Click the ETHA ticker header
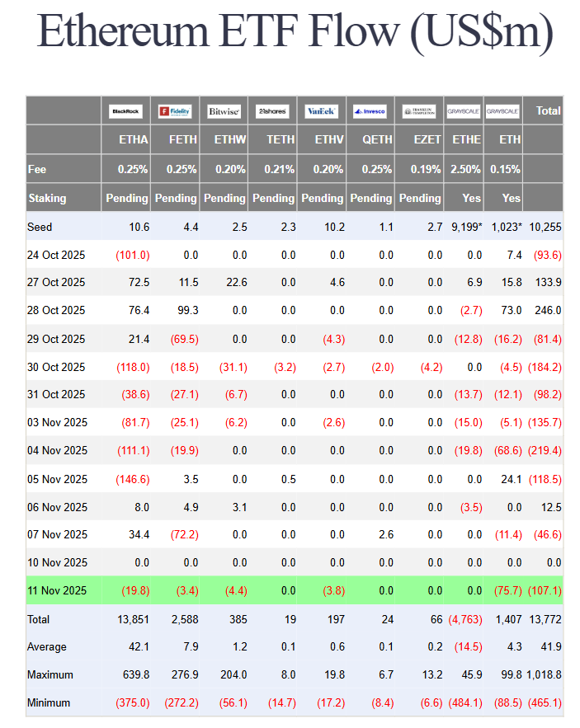The width and height of the screenshot is (580, 728). tap(133, 139)
